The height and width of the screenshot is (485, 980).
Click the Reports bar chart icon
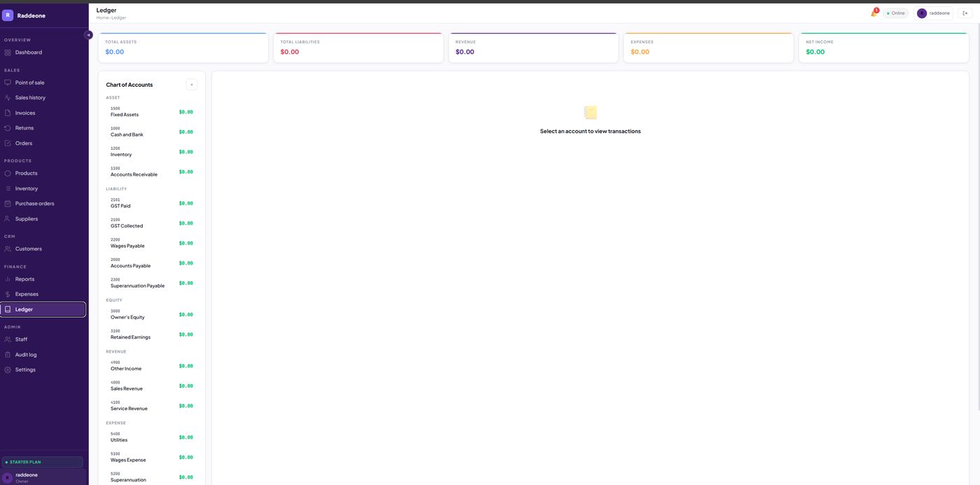pos(8,279)
